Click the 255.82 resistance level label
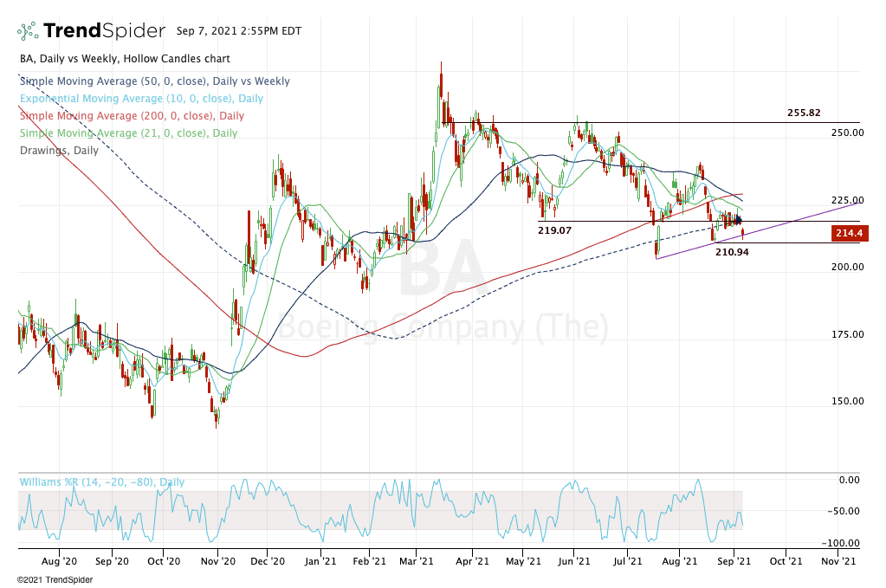This screenshot has height=588, width=886. (x=803, y=113)
